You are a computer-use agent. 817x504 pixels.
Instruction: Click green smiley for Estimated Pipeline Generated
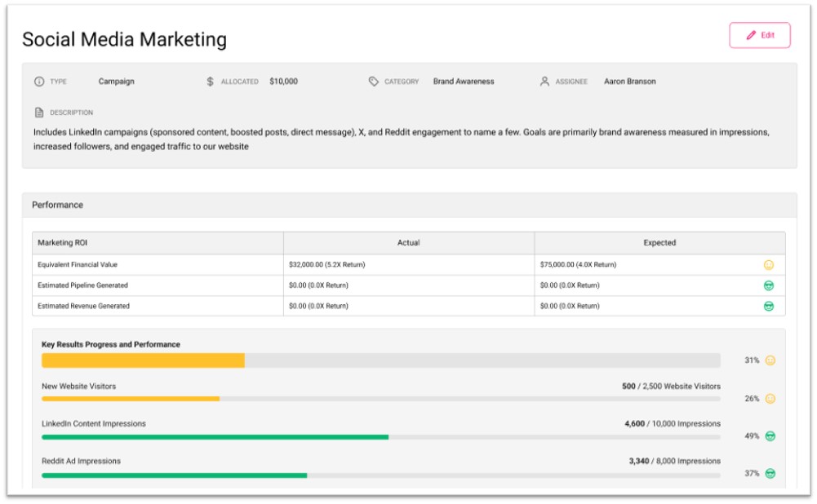click(768, 285)
